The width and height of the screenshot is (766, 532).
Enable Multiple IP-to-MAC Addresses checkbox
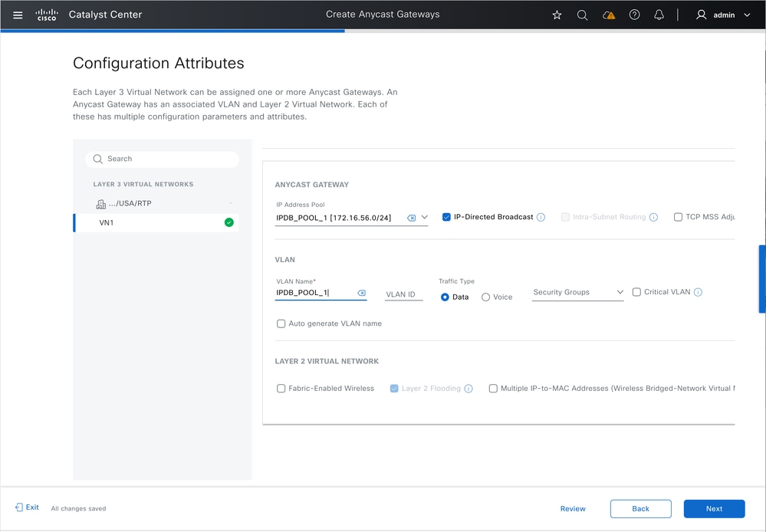[493, 389]
